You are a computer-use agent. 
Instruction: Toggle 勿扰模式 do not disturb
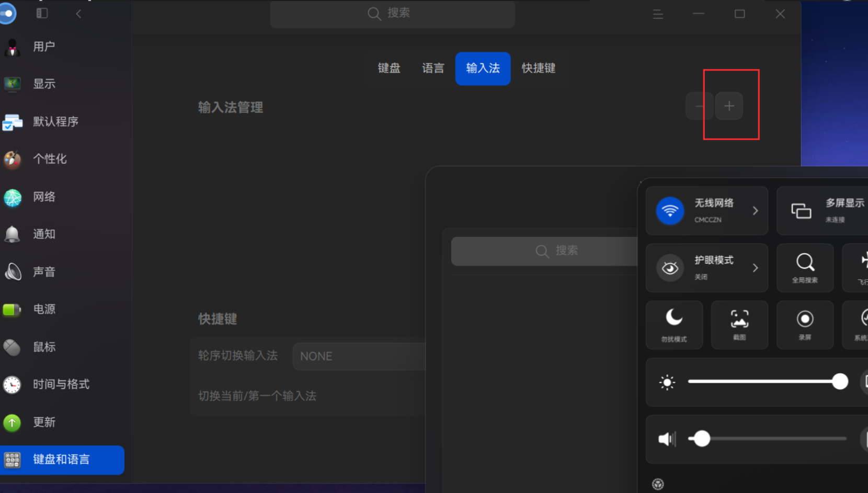tap(674, 325)
